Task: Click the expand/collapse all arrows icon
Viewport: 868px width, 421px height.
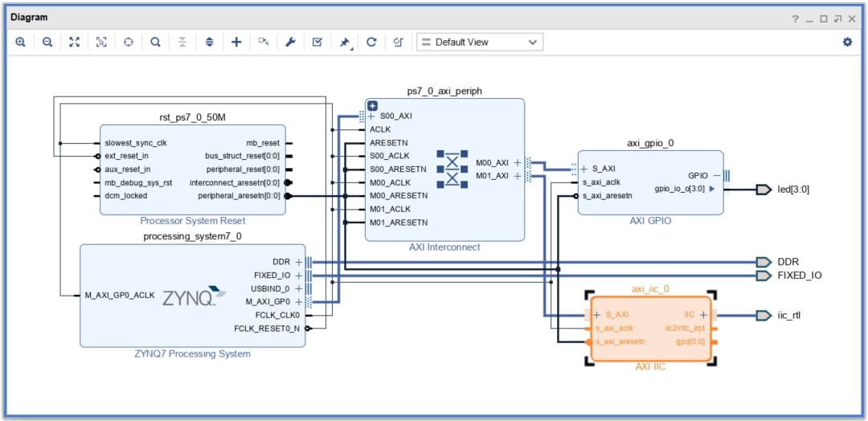Action: click(209, 42)
